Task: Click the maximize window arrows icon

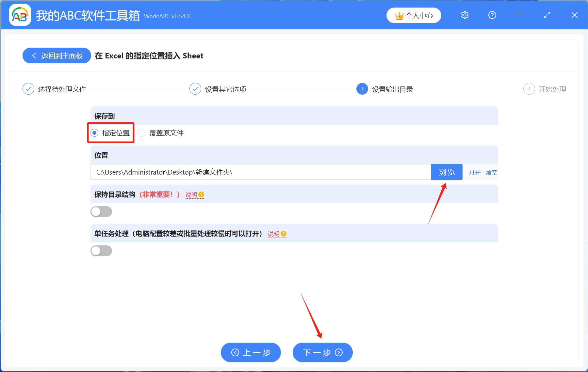Action: pyautogui.click(x=547, y=15)
